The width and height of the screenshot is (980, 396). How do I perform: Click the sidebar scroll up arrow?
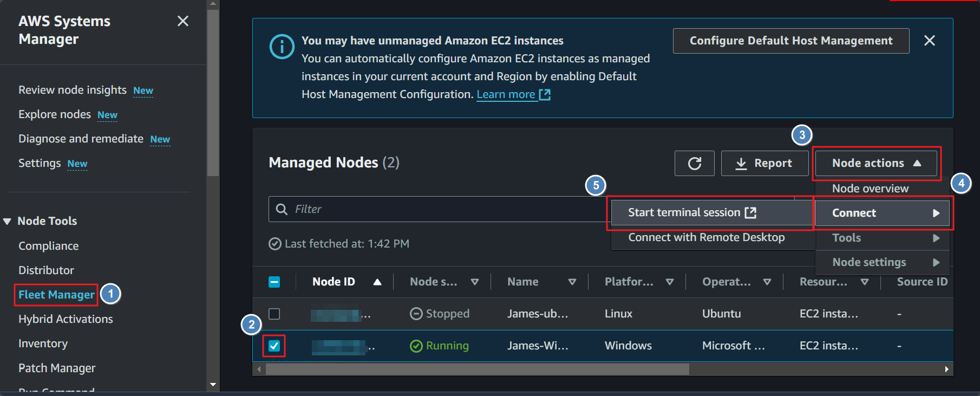click(x=213, y=4)
